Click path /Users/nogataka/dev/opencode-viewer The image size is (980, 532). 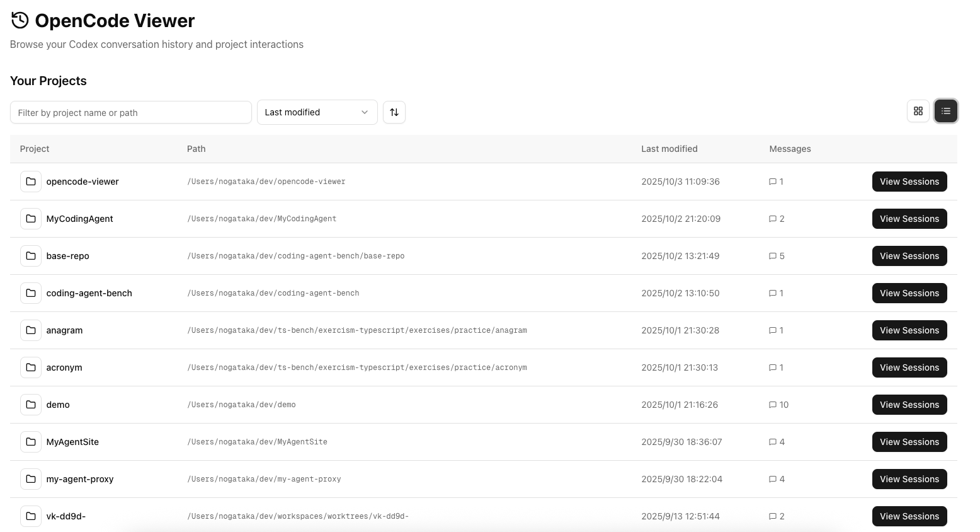(266, 182)
